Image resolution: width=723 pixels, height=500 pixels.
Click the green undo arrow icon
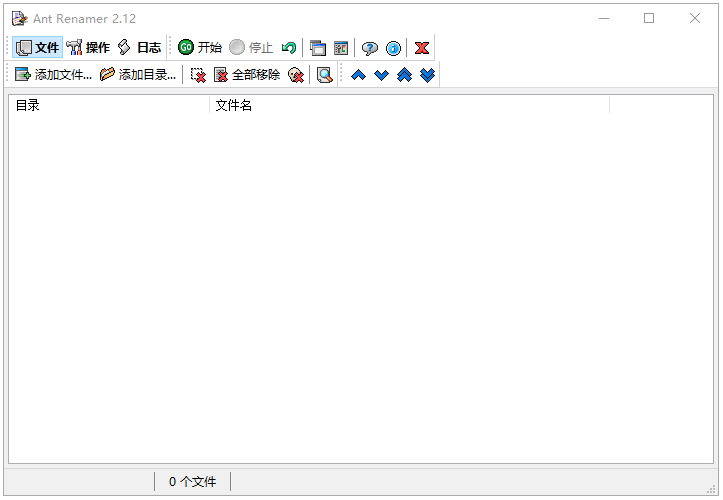[x=289, y=48]
